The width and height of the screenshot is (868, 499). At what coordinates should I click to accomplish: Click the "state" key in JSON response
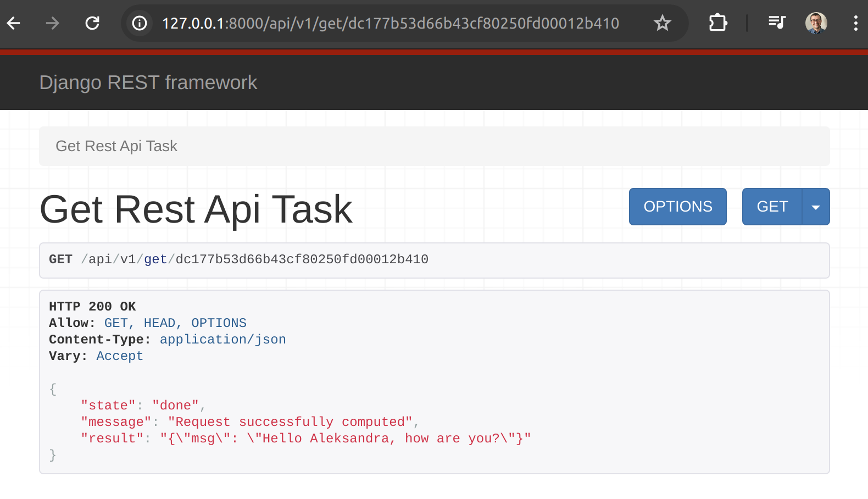[x=108, y=406]
